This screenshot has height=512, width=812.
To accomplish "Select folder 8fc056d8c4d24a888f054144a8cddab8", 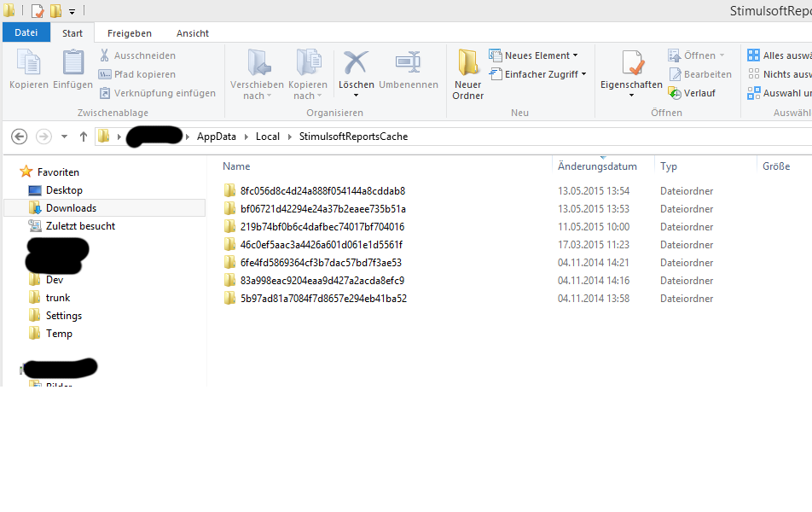I will point(322,191).
